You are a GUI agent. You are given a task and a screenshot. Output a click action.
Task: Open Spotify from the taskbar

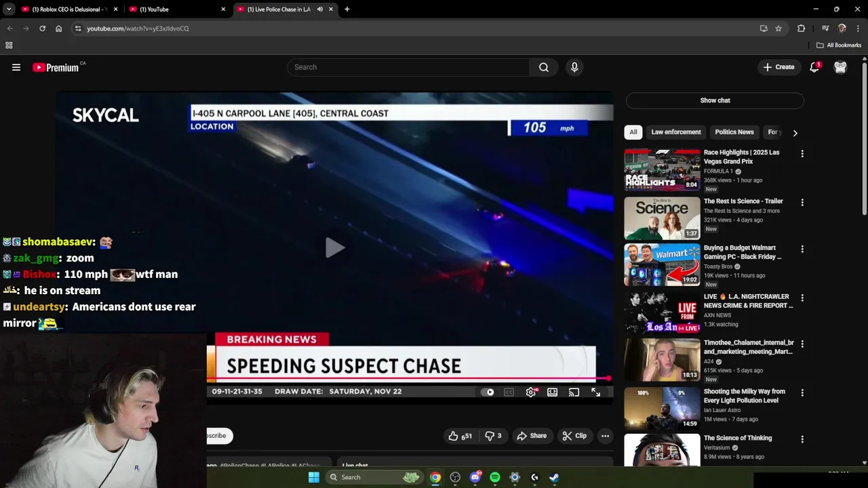(x=495, y=477)
